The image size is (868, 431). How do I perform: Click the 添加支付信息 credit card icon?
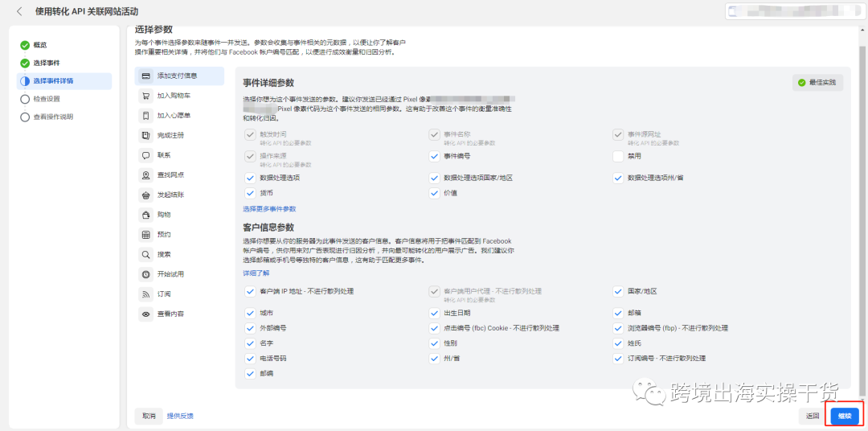(146, 76)
